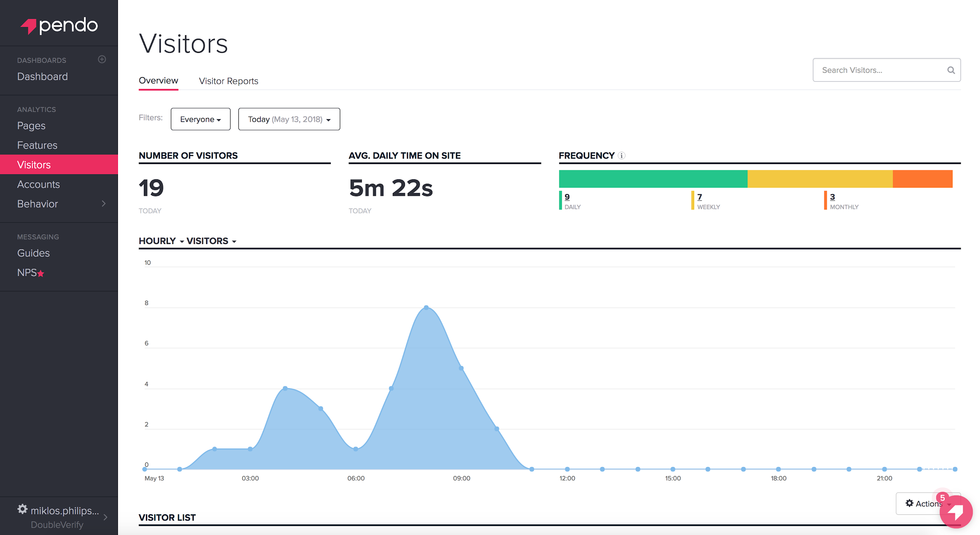Add a new dashboard with plus icon

[102, 59]
